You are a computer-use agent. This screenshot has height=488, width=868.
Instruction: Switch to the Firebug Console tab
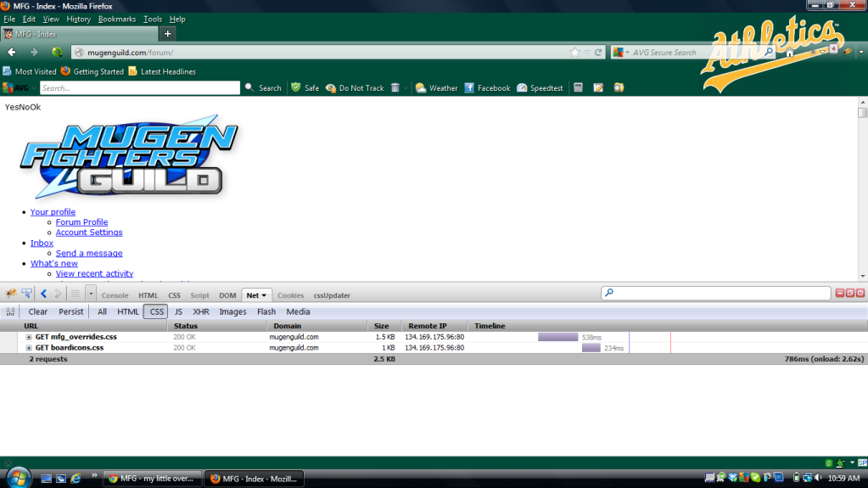click(115, 295)
